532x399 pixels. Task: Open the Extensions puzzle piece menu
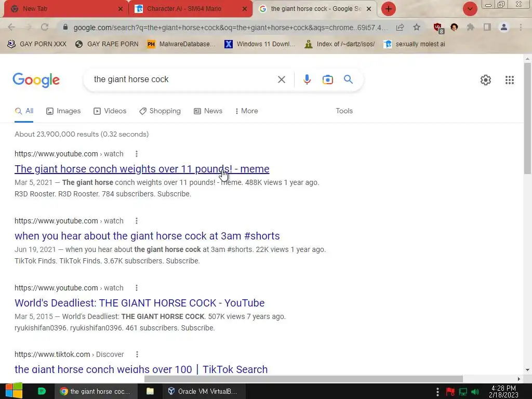(471, 27)
